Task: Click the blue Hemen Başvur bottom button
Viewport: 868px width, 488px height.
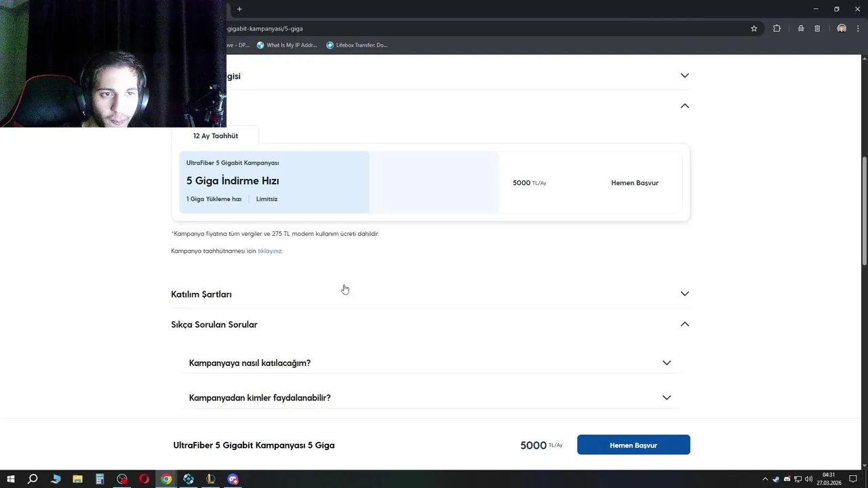Action: coord(633,445)
